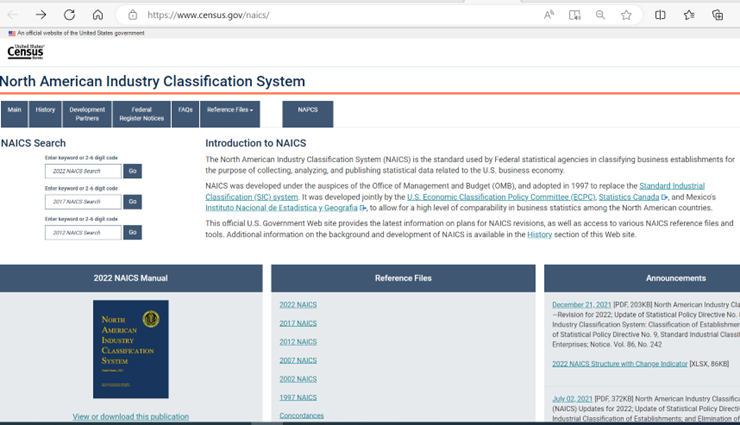Click the 2022 NAICS Manual panel header
This screenshot has width=740, height=425.
coord(131,278)
